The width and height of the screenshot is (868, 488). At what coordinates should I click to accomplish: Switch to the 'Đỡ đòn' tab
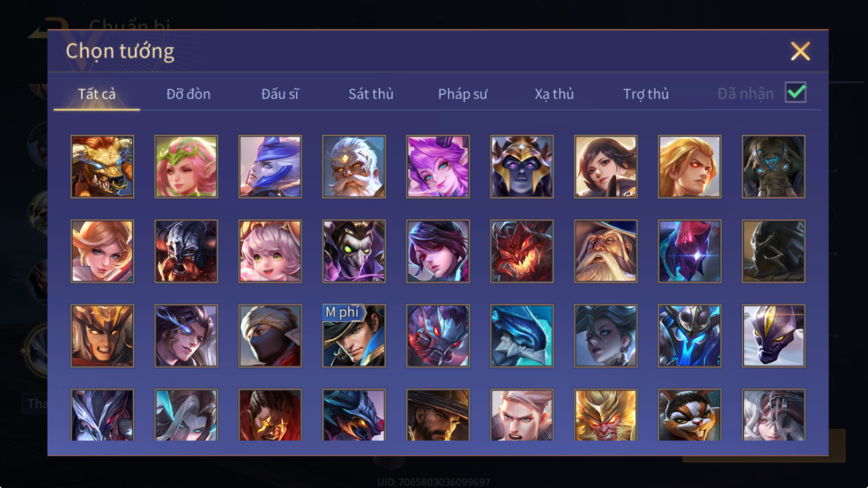(x=188, y=94)
